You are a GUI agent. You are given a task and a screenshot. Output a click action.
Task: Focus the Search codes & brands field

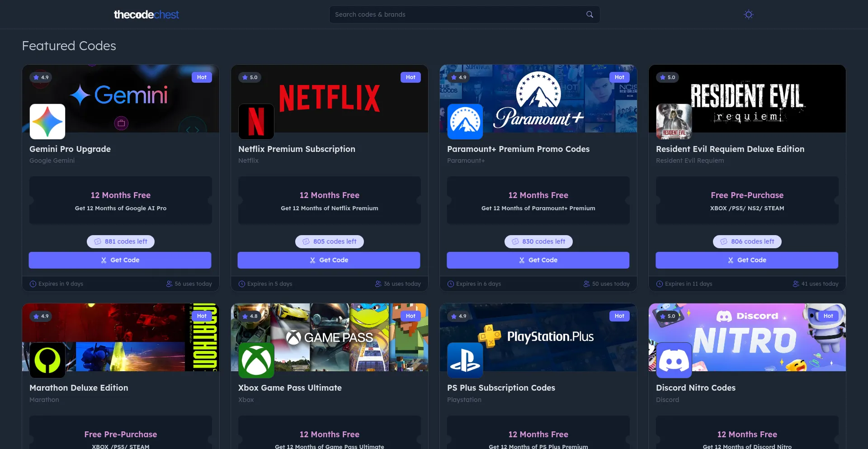point(464,14)
